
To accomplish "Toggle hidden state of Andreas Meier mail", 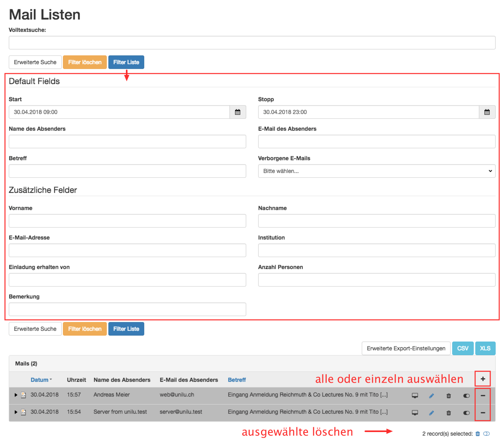I will click(x=467, y=396).
